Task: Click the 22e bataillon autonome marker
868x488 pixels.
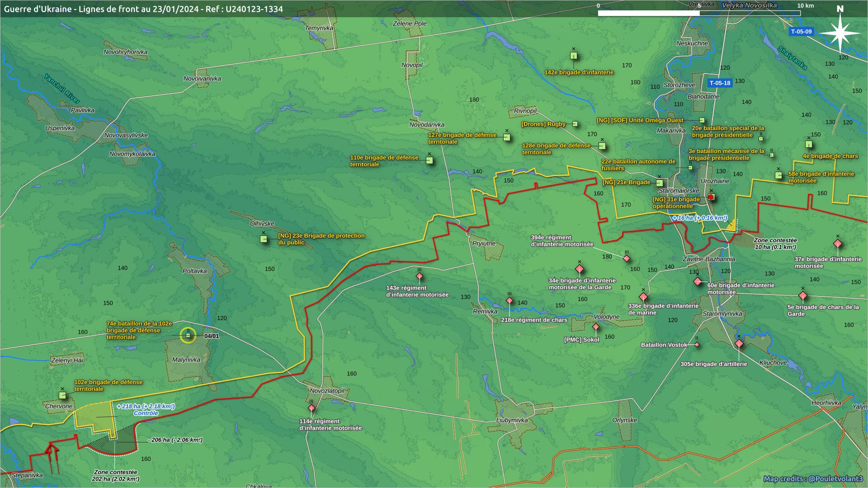Action: click(690, 168)
